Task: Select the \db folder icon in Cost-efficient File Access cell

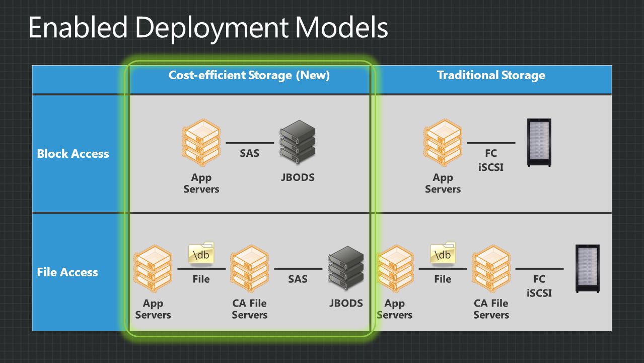Action: pyautogui.click(x=201, y=254)
